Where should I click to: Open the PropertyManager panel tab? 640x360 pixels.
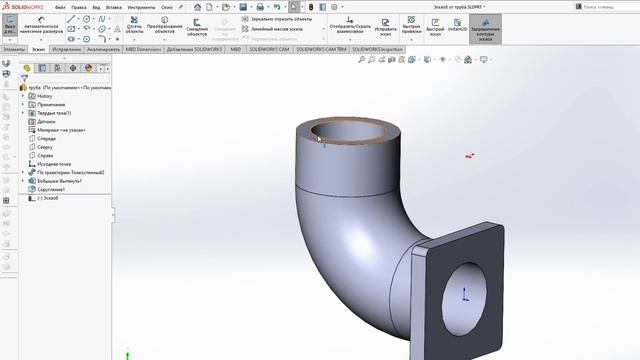tap(42, 68)
